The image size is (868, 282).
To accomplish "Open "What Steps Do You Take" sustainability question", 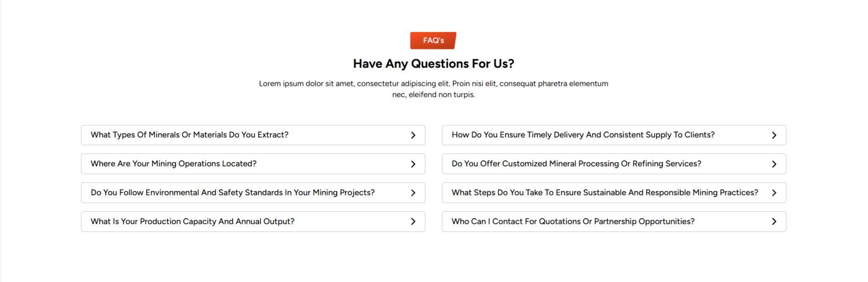I will (x=604, y=193).
